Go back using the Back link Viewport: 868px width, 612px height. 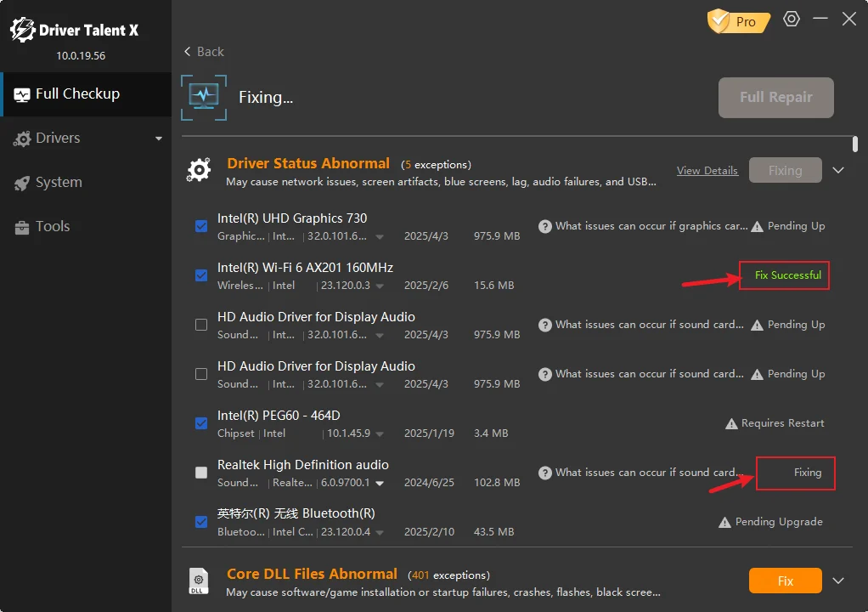(204, 52)
